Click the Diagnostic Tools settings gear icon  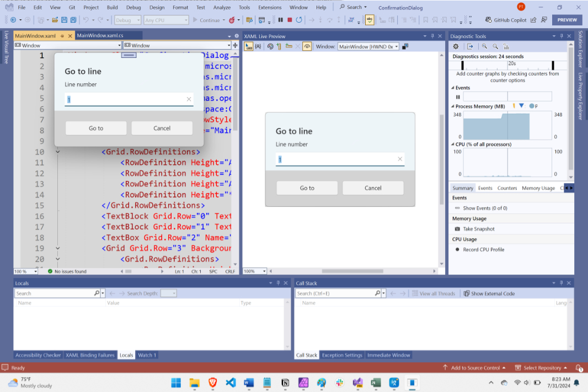[x=455, y=46]
